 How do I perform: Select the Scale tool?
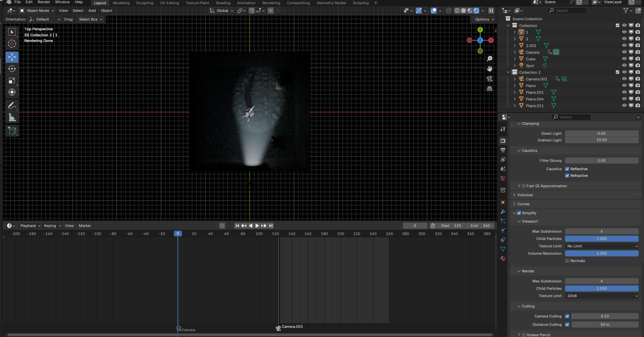(12, 80)
